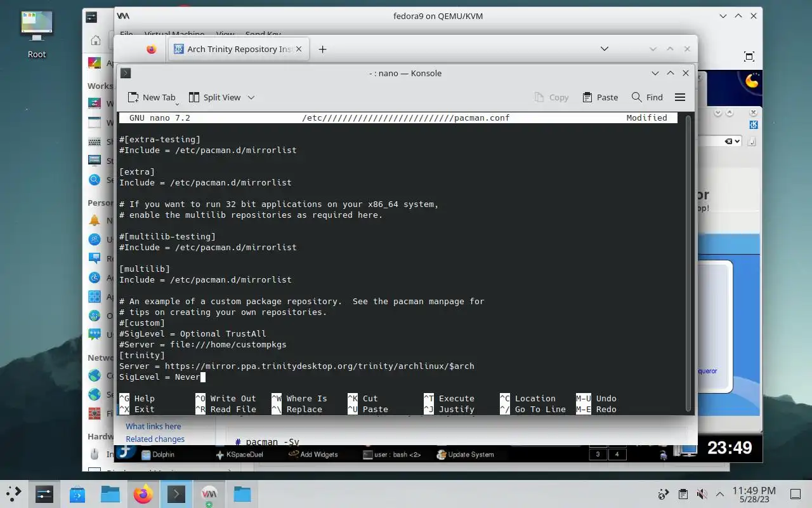Click the System Settings host taskbar icon
Screen dimensions: 812x508
44,494
